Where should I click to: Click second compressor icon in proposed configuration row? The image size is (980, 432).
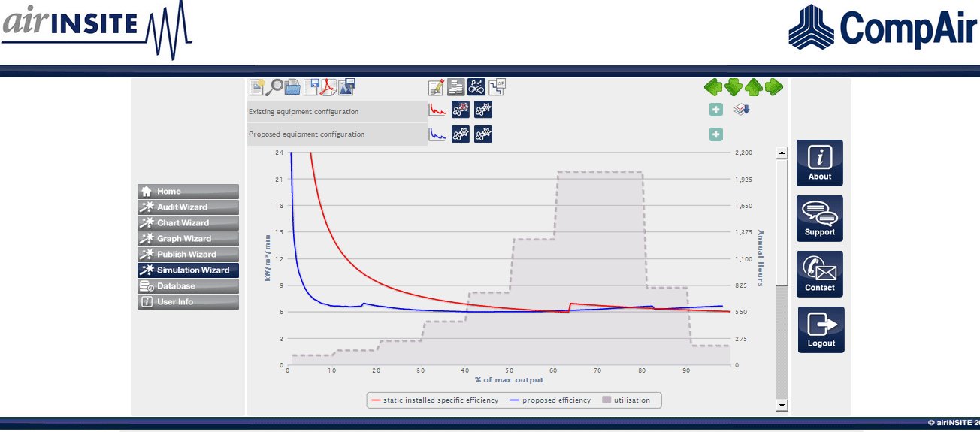click(x=483, y=134)
